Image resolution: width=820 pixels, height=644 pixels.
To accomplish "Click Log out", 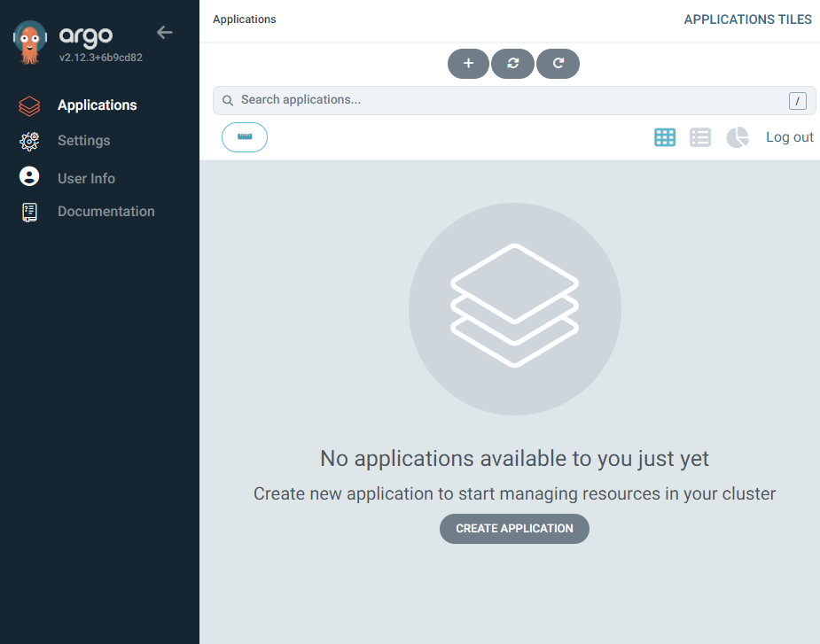I will (790, 137).
